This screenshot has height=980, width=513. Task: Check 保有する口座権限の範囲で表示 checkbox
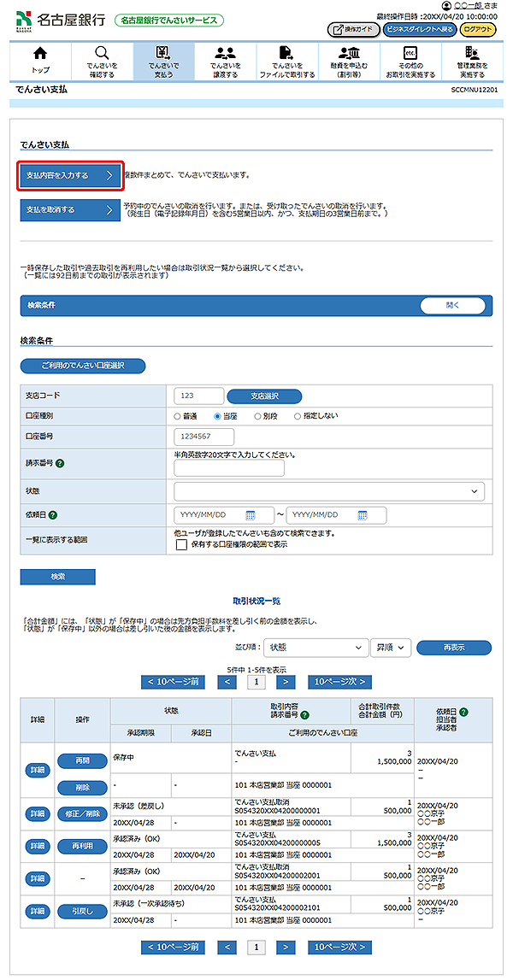tap(180, 544)
